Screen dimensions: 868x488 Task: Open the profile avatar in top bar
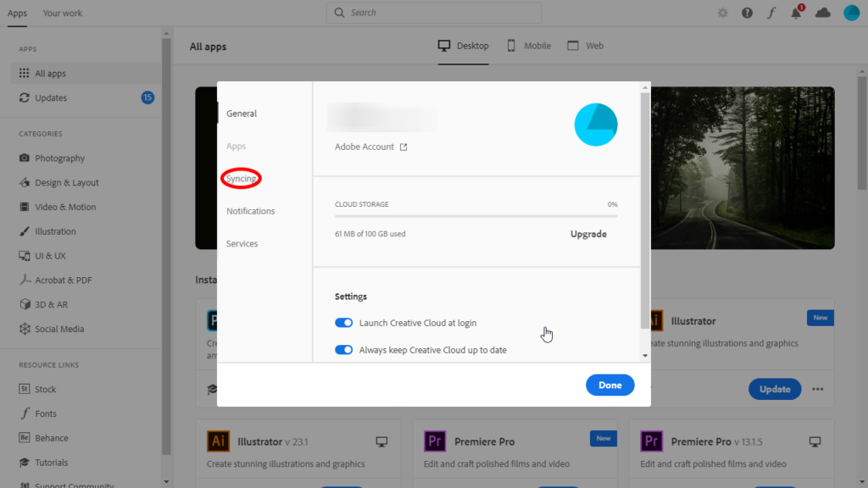click(x=851, y=13)
